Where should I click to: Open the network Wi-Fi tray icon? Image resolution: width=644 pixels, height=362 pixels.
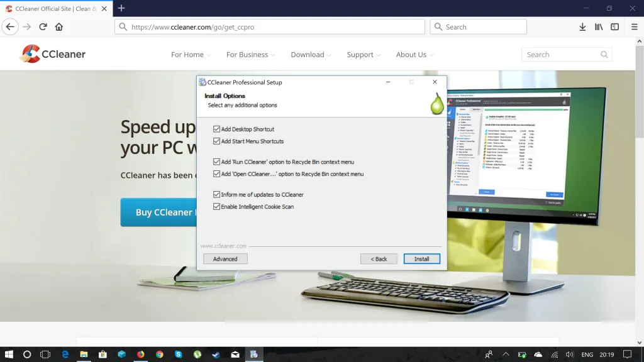pos(555,354)
